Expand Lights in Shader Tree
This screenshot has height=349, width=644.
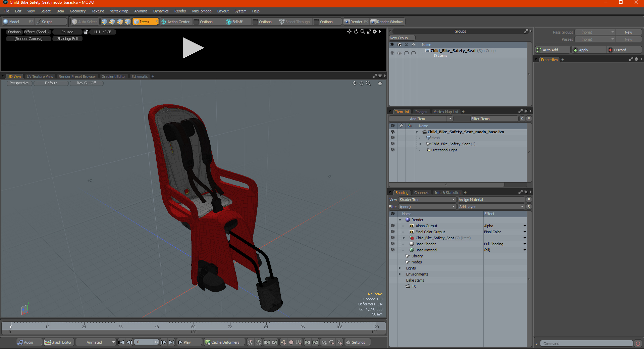pyautogui.click(x=400, y=268)
